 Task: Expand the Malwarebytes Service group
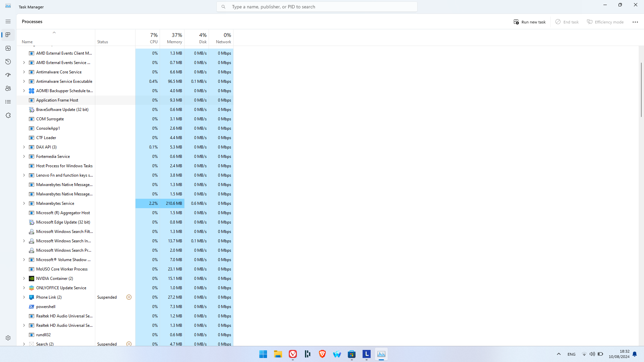click(24, 203)
